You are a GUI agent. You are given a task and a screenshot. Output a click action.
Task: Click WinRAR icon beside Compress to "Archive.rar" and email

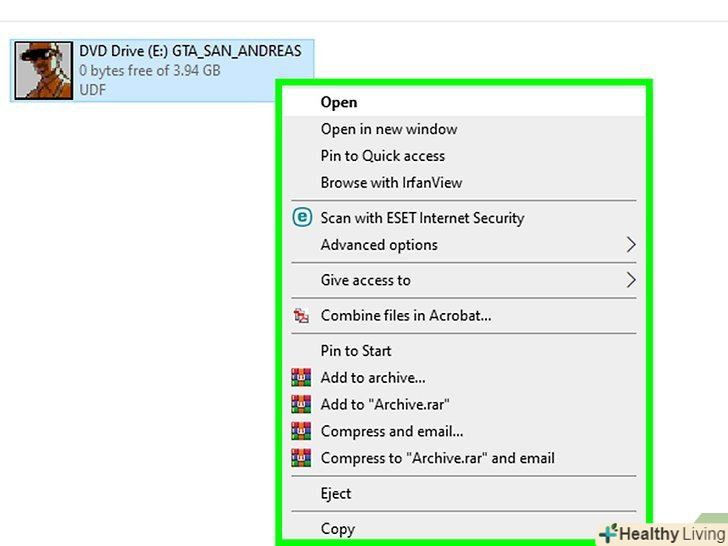(x=301, y=458)
